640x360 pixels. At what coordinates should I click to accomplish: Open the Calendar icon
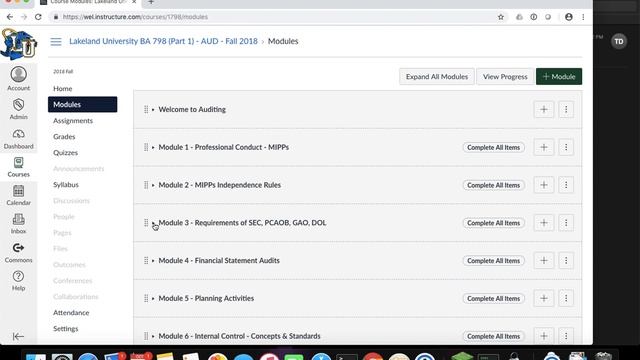coord(18,195)
